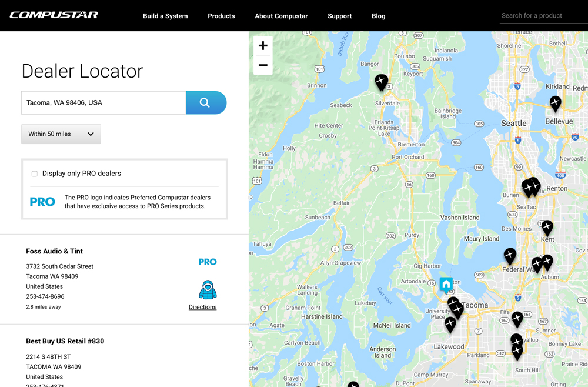Click the dealer location address field
The height and width of the screenshot is (387, 588).
[x=103, y=103]
